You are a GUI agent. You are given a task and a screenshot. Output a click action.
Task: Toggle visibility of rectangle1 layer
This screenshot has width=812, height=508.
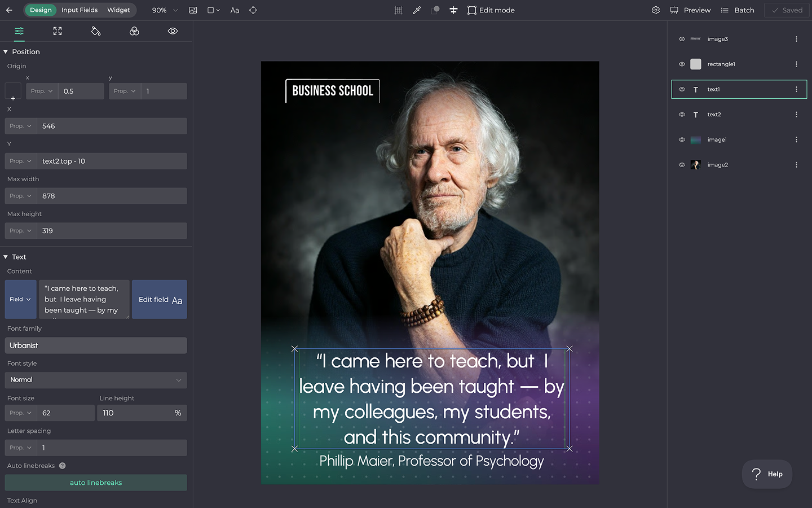click(x=682, y=64)
